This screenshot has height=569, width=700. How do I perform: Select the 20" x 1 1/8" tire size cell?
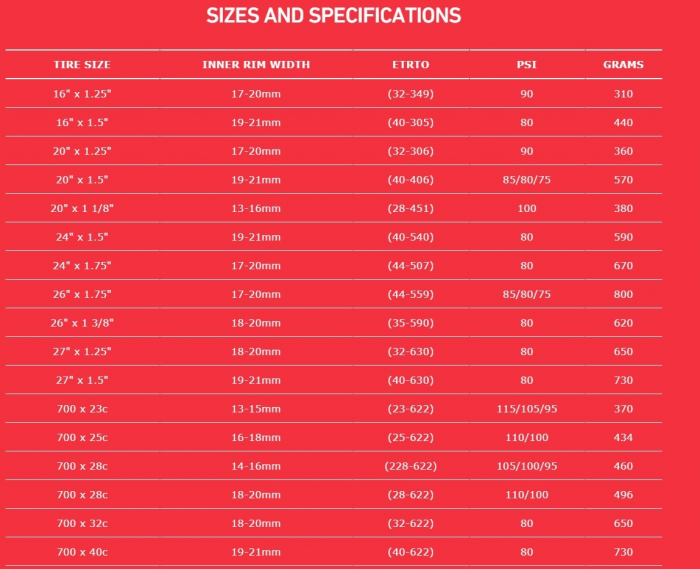tap(82, 209)
